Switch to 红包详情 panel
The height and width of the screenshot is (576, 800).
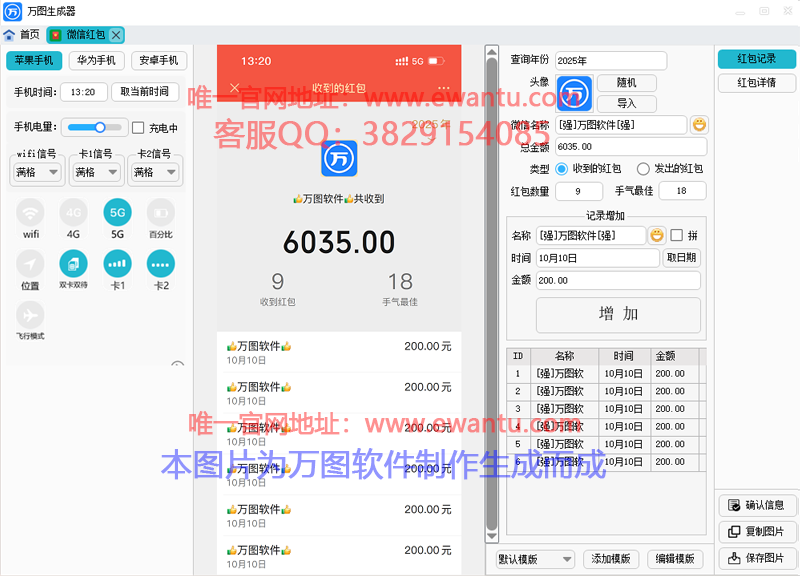(x=757, y=83)
